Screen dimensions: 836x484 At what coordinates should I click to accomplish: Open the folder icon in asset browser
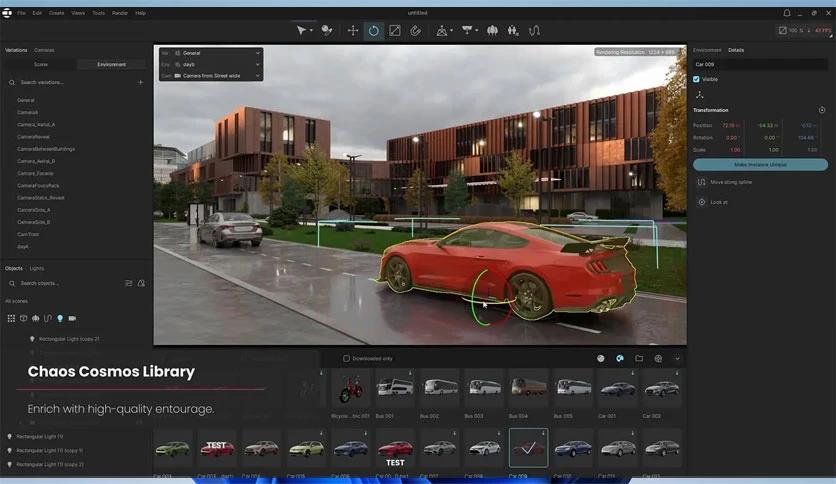click(639, 358)
